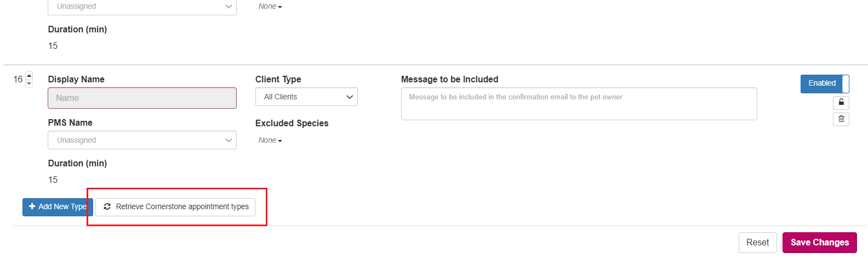
Task: Click the row 16 Duration value 15
Action: (53, 180)
